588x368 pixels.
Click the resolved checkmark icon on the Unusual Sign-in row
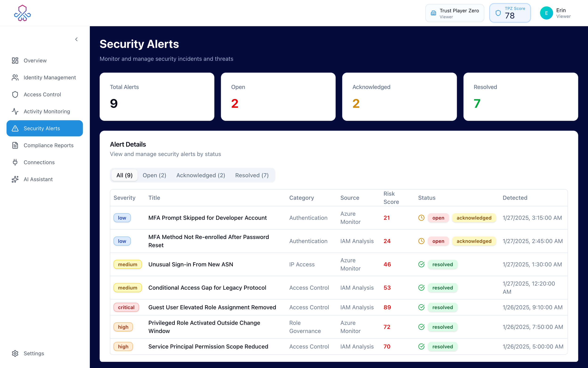[421, 264]
